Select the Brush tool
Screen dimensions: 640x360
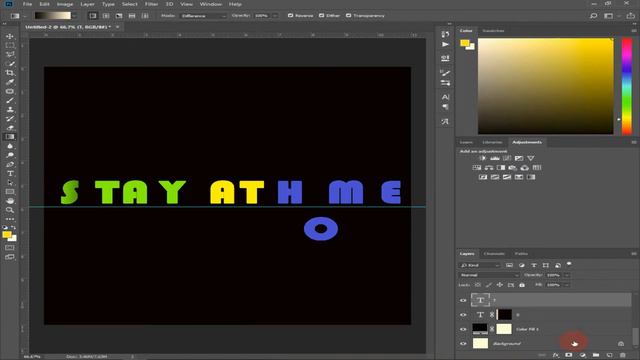(10, 100)
